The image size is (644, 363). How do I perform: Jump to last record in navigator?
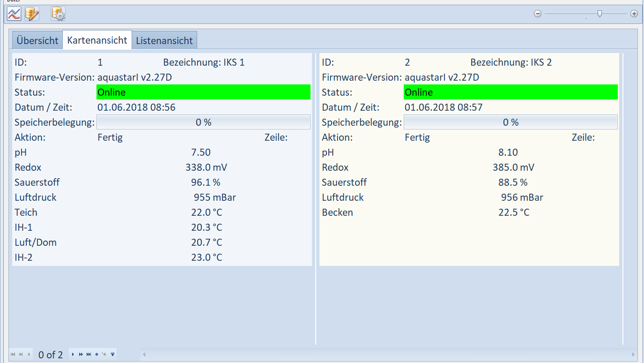89,355
